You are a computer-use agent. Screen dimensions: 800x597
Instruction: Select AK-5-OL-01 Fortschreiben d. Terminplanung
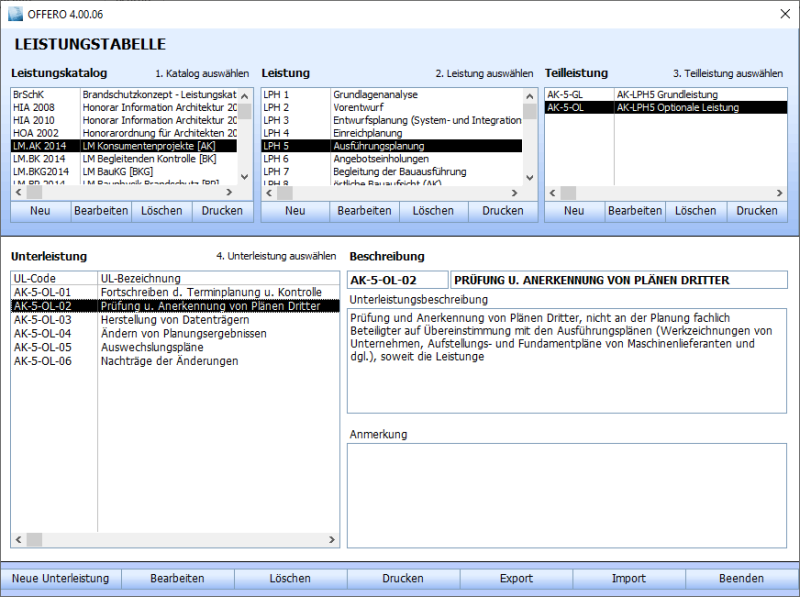(x=175, y=292)
